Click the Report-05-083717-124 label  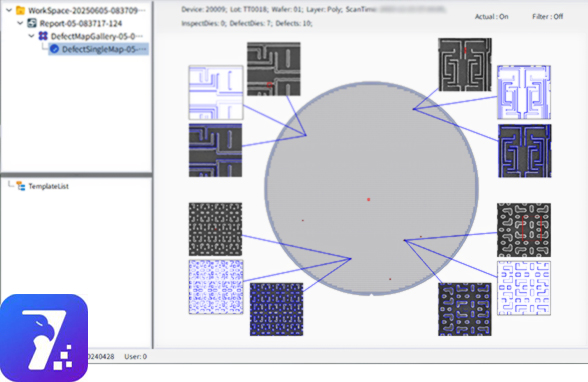click(81, 24)
